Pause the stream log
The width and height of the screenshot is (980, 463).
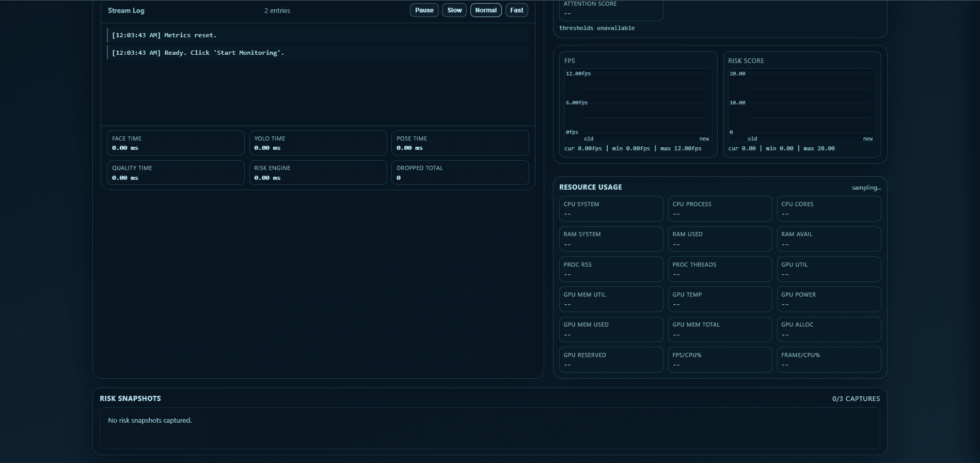[x=424, y=10]
